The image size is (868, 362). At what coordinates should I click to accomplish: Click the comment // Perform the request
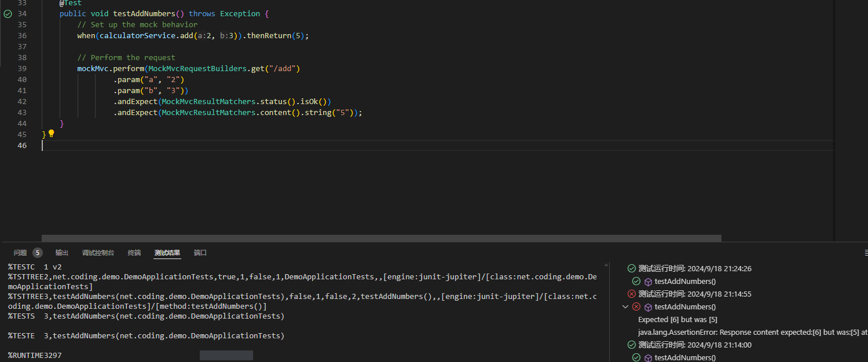(x=126, y=57)
